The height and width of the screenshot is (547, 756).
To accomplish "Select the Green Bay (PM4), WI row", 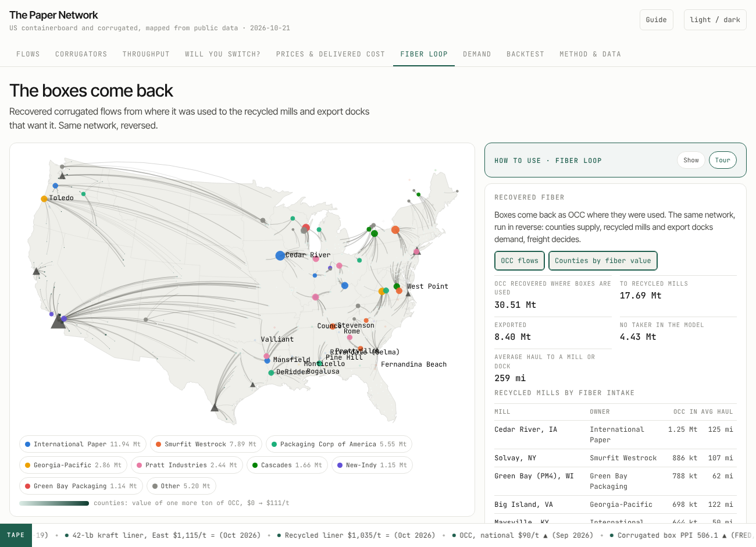I will pos(615,481).
